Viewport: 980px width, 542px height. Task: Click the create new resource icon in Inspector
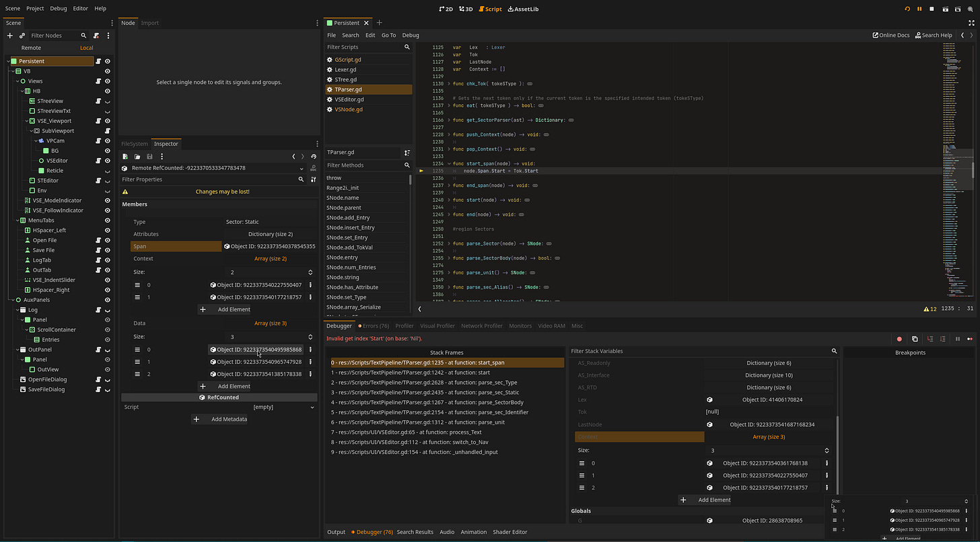(125, 157)
